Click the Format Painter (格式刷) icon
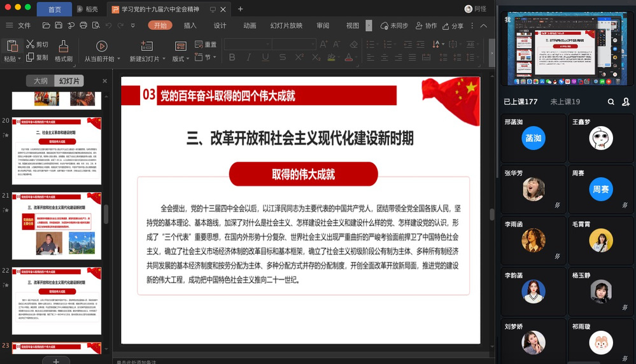 (63, 46)
